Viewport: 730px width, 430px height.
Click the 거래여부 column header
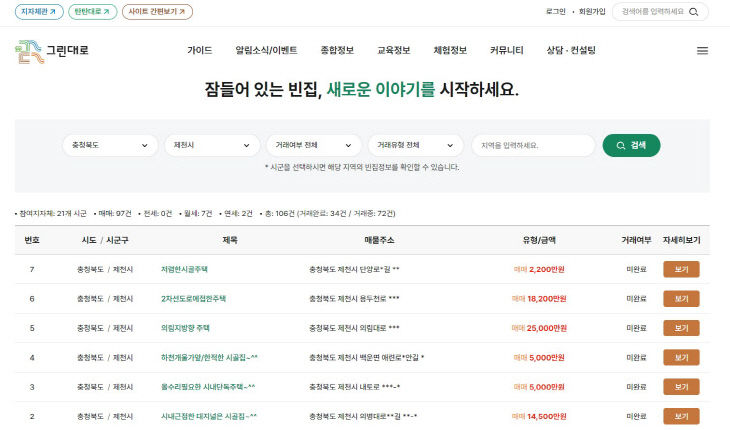(636, 240)
